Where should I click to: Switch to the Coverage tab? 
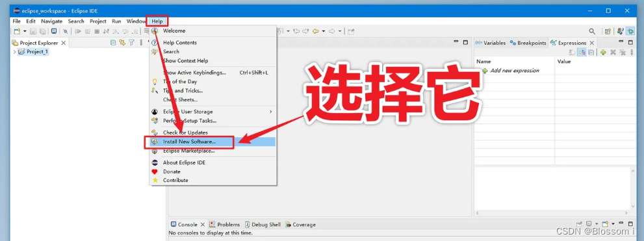[x=301, y=225]
